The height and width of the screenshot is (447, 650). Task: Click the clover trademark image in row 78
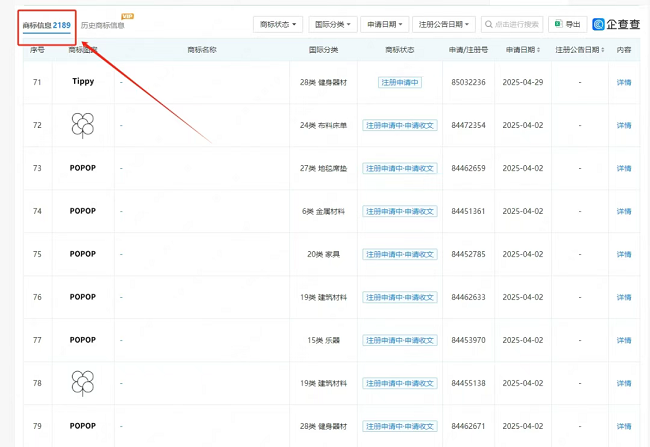[83, 383]
